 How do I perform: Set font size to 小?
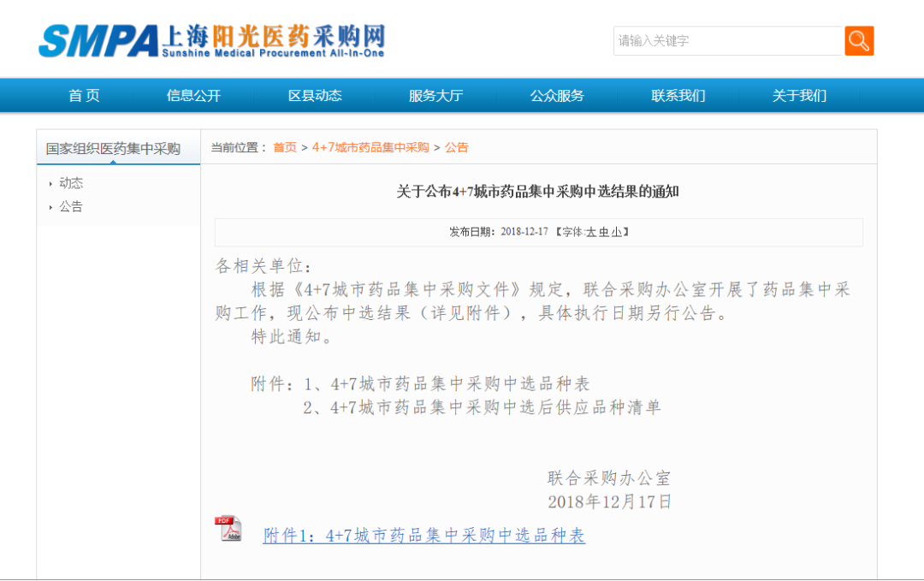point(616,232)
